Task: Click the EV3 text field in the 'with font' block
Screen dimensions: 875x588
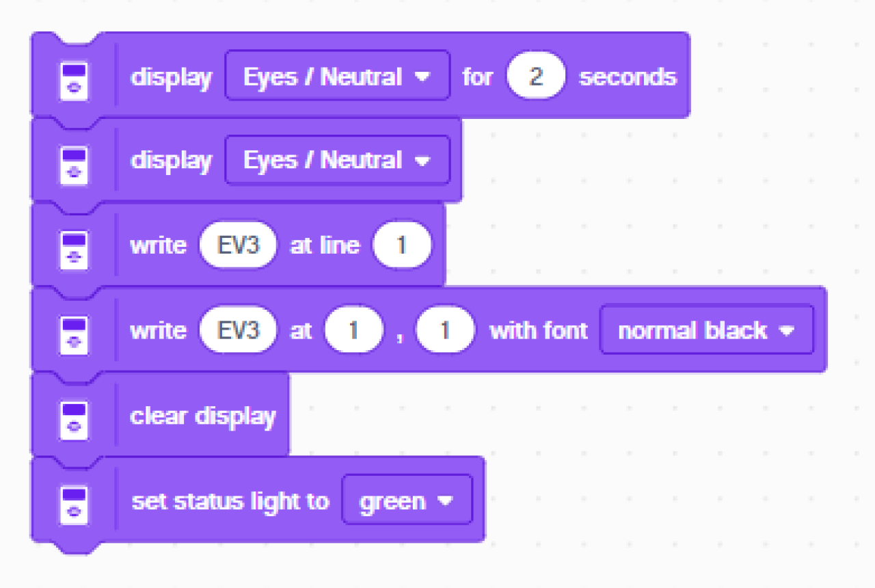Action: (239, 330)
